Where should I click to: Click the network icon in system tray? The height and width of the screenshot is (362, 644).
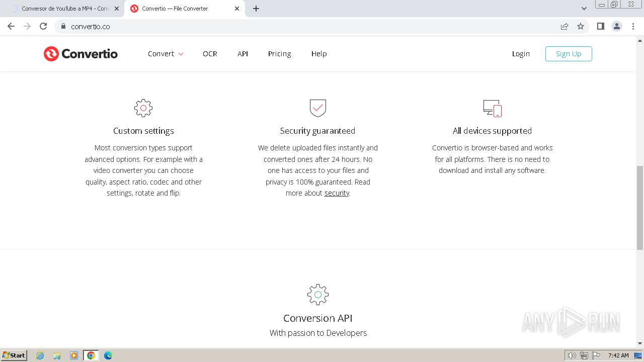point(584,355)
